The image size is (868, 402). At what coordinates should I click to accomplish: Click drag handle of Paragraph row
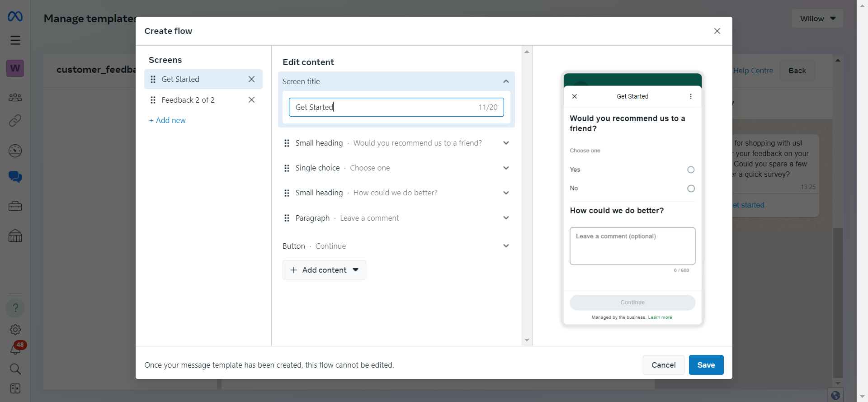[x=287, y=218]
